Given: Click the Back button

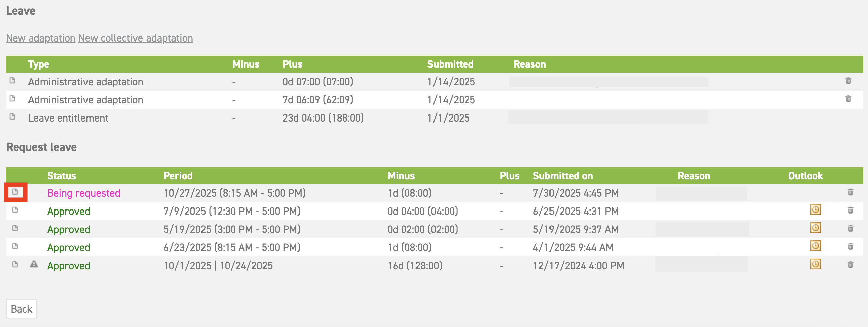Looking at the screenshot, I should coord(21,309).
